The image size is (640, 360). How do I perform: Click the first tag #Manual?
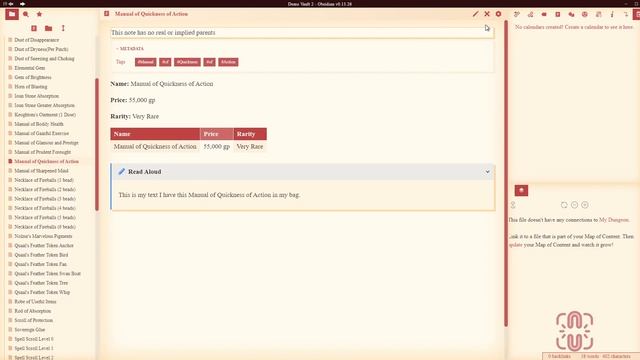coord(146,62)
